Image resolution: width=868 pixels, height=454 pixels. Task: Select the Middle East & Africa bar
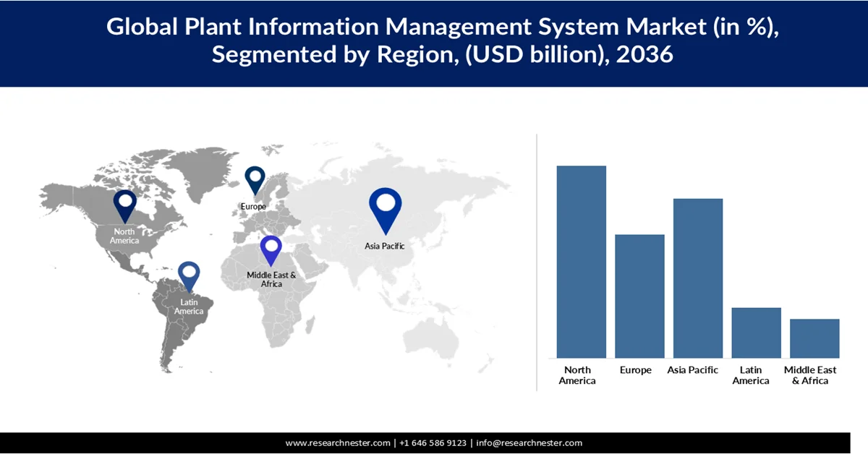click(x=814, y=338)
